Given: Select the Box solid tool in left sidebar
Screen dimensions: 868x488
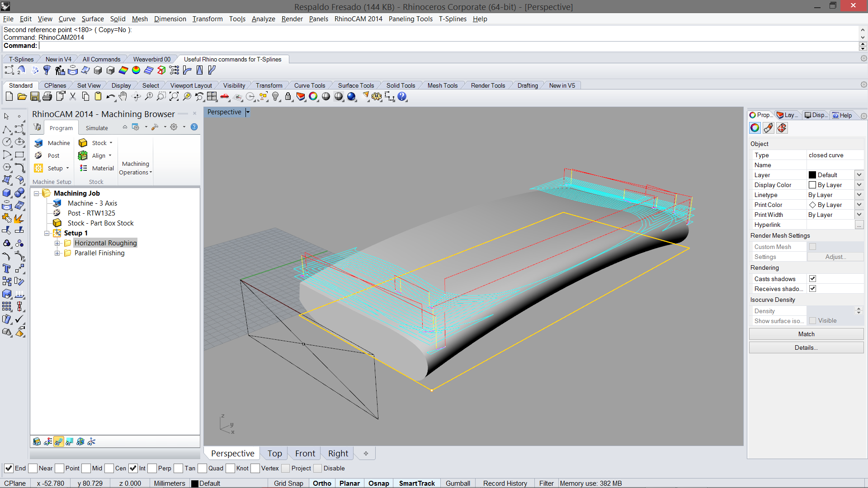Looking at the screenshot, I should (7, 193).
